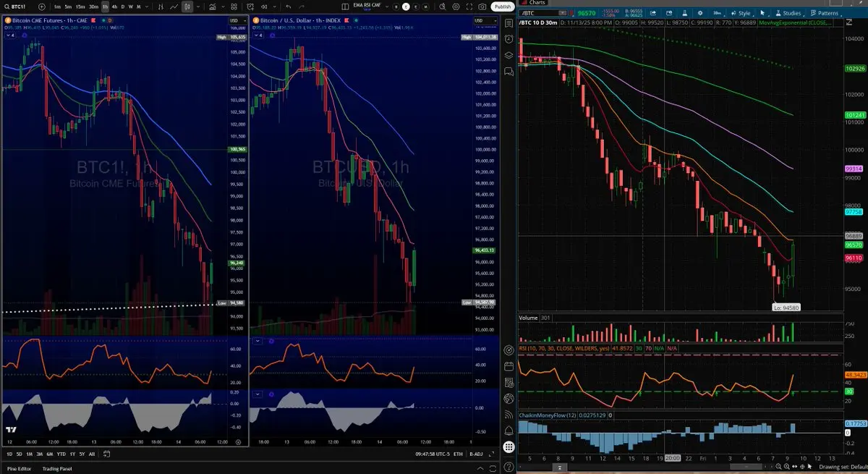Collapse the 4 indicators legend on BTC1! chart
Image resolution: width=868 pixels, height=474 pixels.
(x=9, y=34)
